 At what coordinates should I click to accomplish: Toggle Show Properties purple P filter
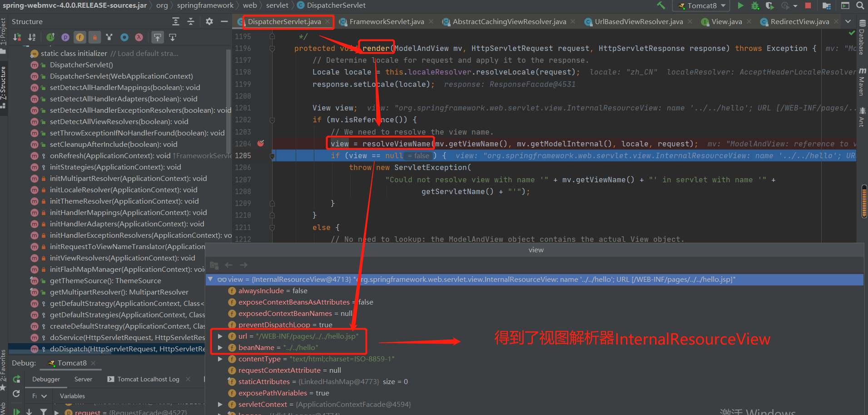point(65,37)
